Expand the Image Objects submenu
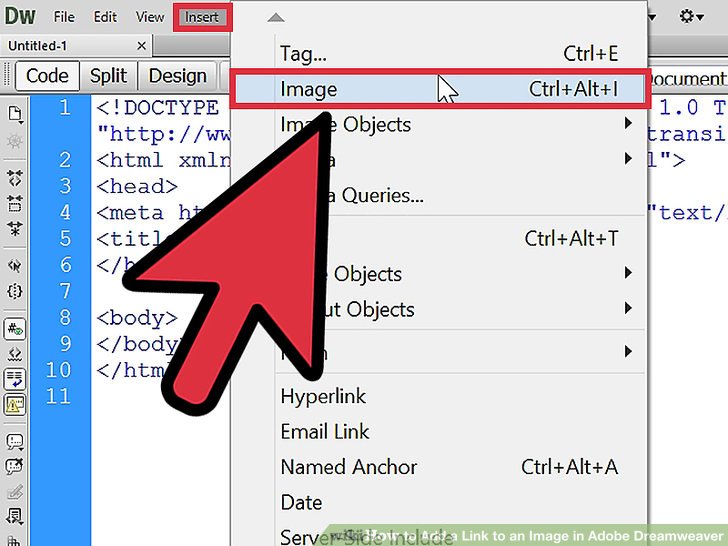This screenshot has height=546, width=728. 628,124
